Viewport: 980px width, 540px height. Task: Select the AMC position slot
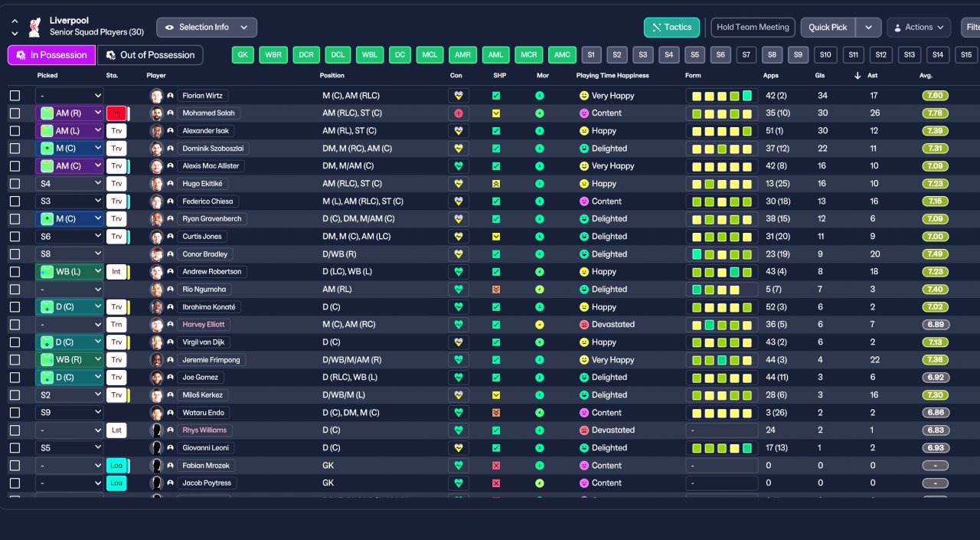pyautogui.click(x=562, y=55)
